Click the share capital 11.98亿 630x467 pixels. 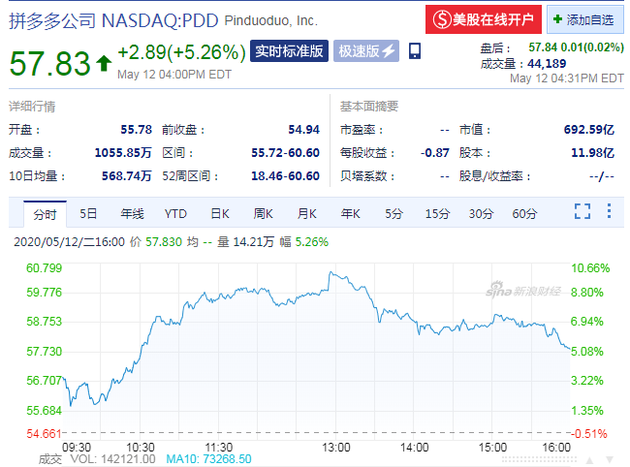(x=593, y=153)
